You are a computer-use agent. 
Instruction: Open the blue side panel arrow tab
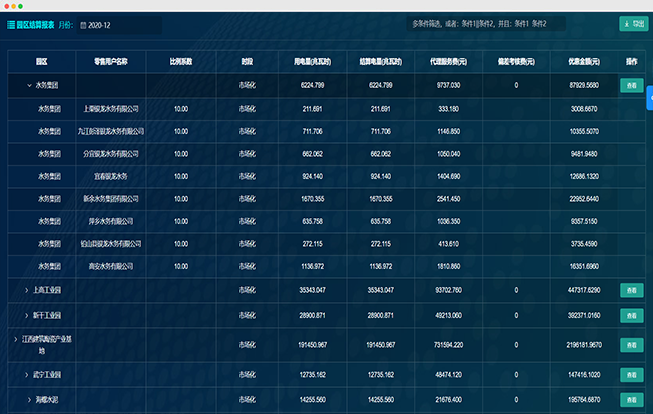[649, 97]
